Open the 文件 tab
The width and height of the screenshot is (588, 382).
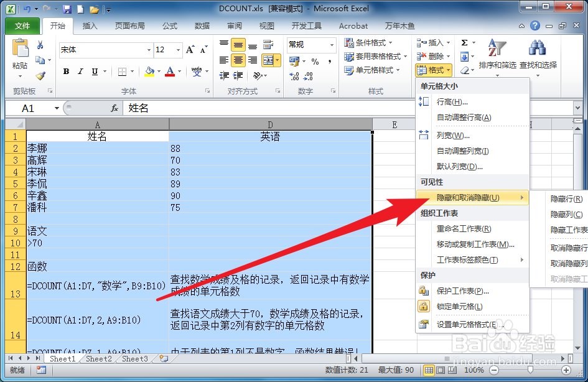[22, 26]
